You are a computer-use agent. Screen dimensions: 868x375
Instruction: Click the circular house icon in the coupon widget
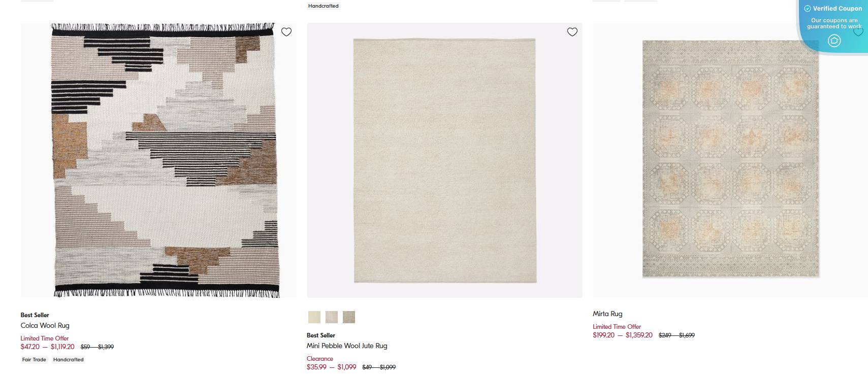tap(834, 41)
